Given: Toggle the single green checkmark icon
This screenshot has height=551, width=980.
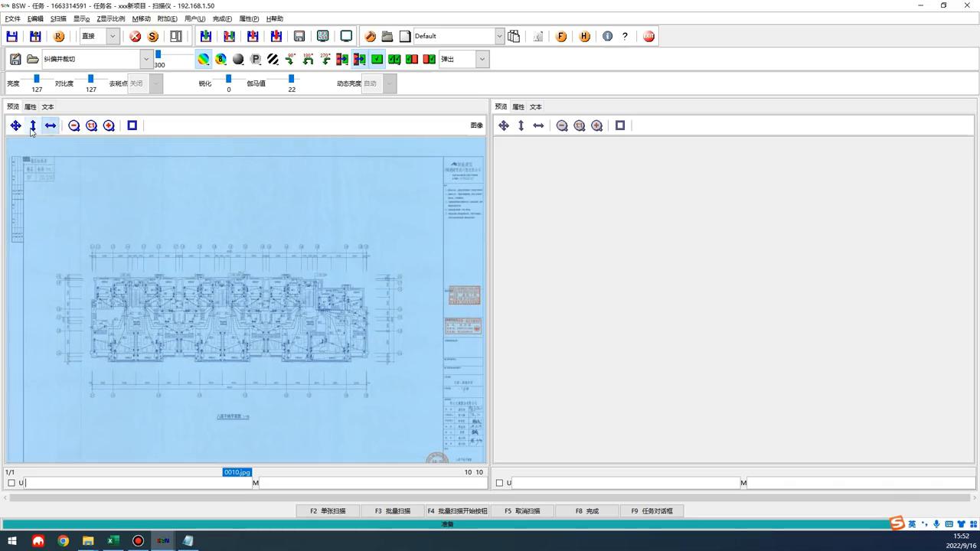Looking at the screenshot, I should coord(377,59).
